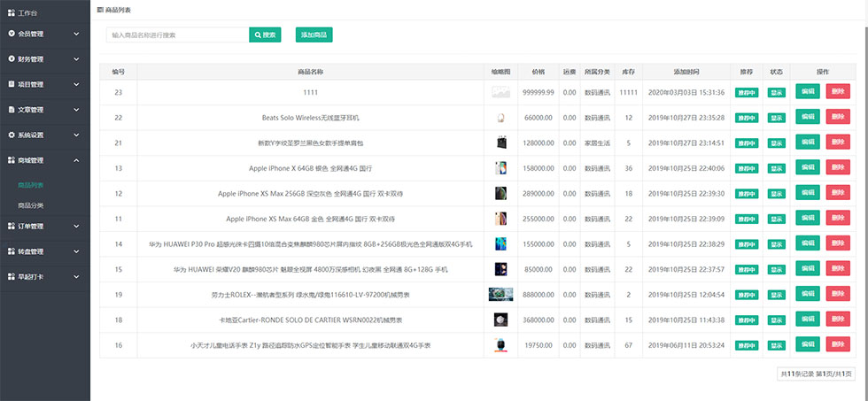Toggle 推荐中 for ROLEX watch row

(x=747, y=295)
